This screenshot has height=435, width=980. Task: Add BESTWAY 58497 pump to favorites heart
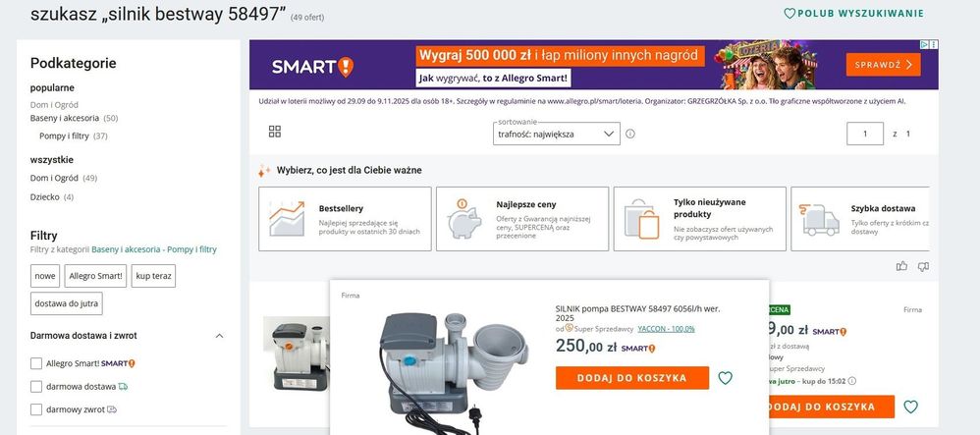coord(725,378)
